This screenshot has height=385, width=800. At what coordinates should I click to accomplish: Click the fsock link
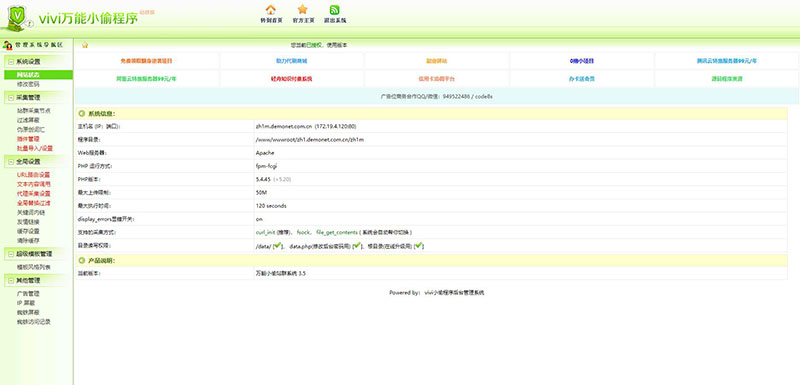click(303, 233)
